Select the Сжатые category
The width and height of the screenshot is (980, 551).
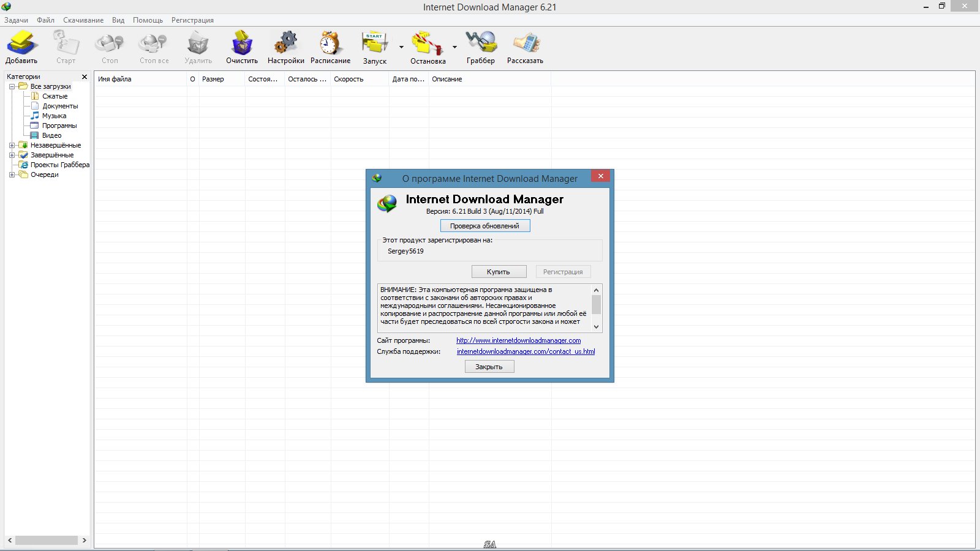(x=55, y=96)
